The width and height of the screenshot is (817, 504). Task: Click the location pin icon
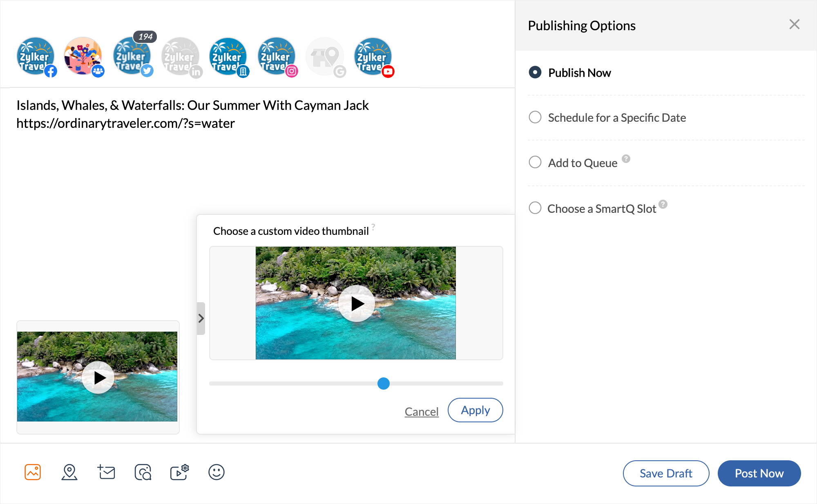pos(69,472)
